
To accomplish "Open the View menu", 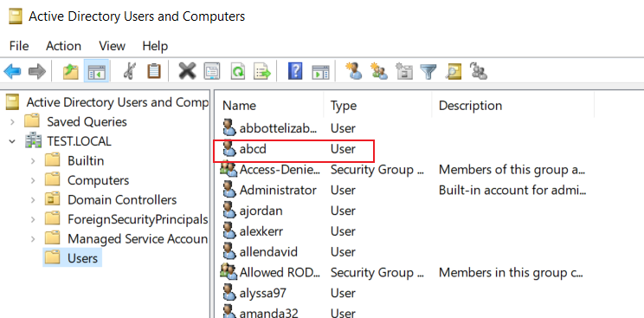I will coord(112,46).
